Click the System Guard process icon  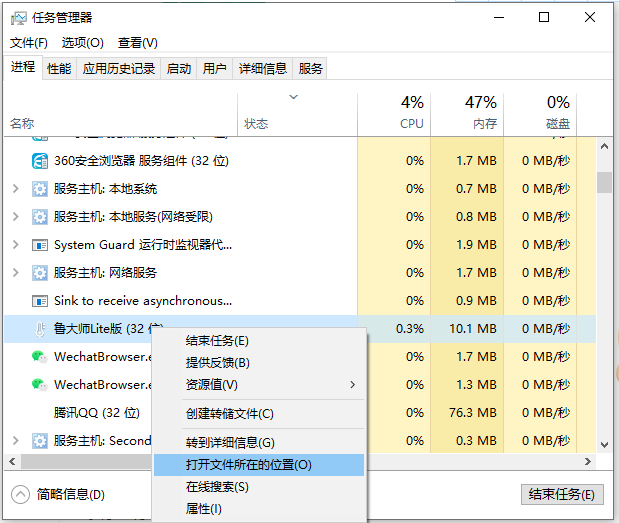(40, 244)
